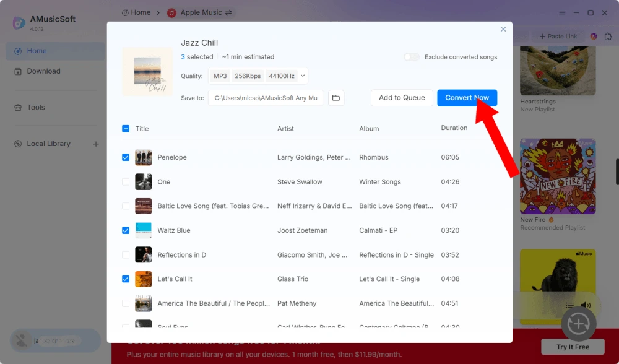The width and height of the screenshot is (619, 364).
Task: Toggle the select-all Title checkbox
Action: point(126,128)
